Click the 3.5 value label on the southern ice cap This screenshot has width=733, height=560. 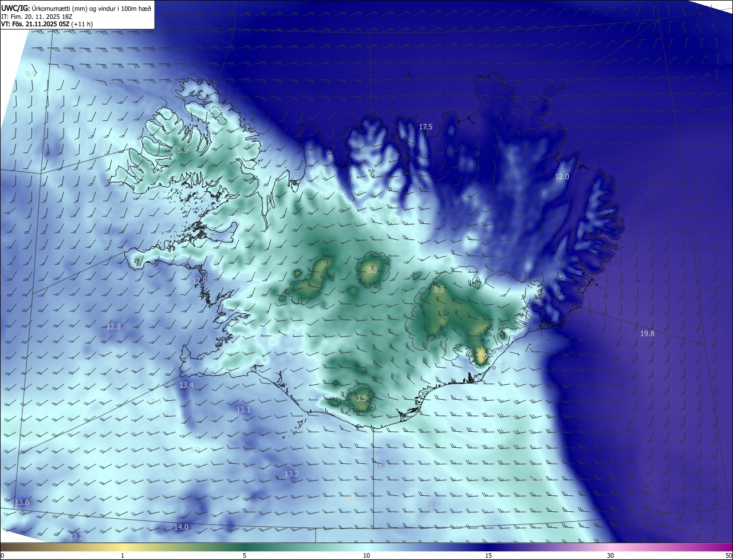361,399
